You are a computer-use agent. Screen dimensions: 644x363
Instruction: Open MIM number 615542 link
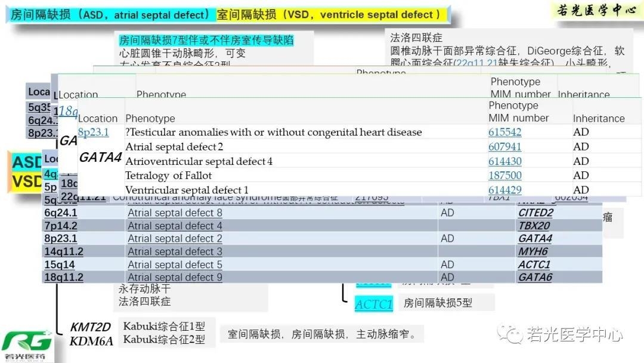(504, 133)
